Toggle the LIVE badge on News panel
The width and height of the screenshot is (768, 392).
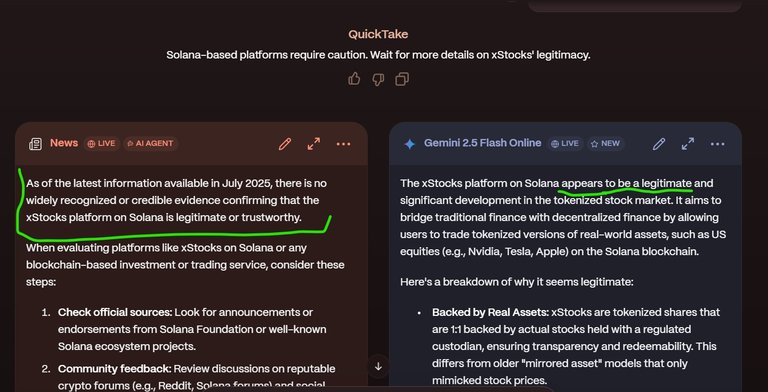102,144
